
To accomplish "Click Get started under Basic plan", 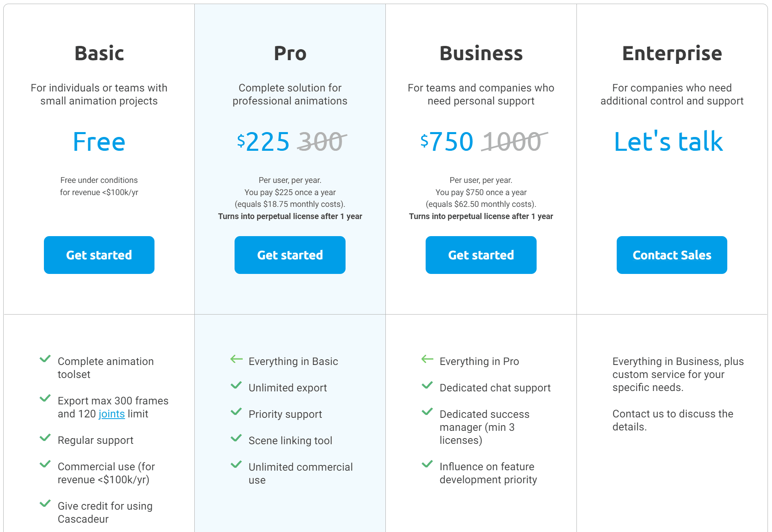I will (x=99, y=255).
